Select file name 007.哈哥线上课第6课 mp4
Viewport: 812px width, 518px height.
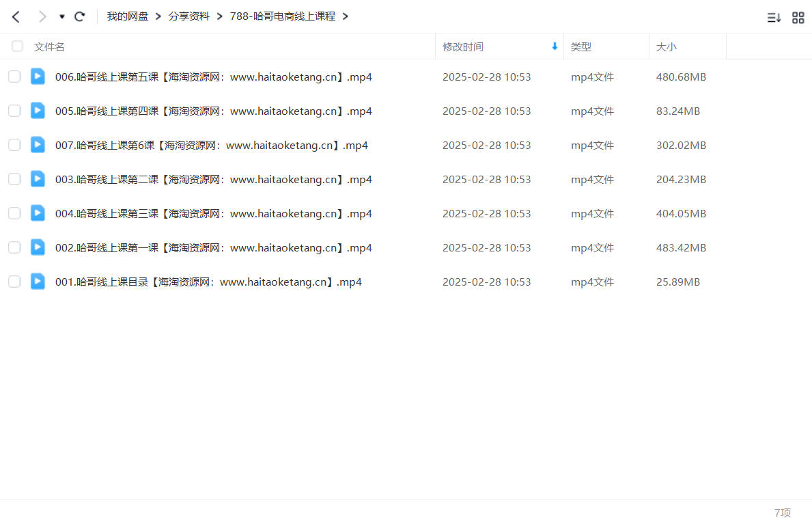click(x=211, y=146)
